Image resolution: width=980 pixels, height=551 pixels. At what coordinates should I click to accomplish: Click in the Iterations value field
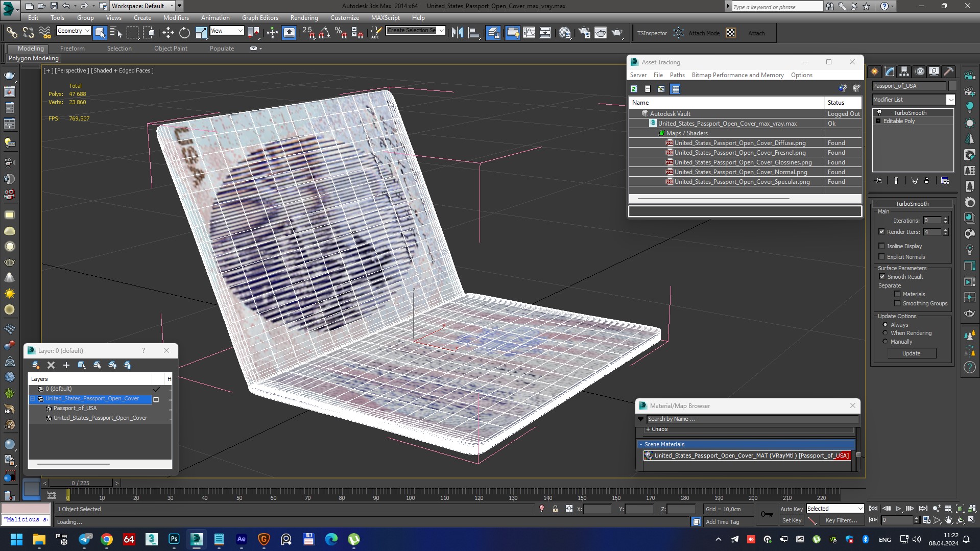[x=932, y=221]
